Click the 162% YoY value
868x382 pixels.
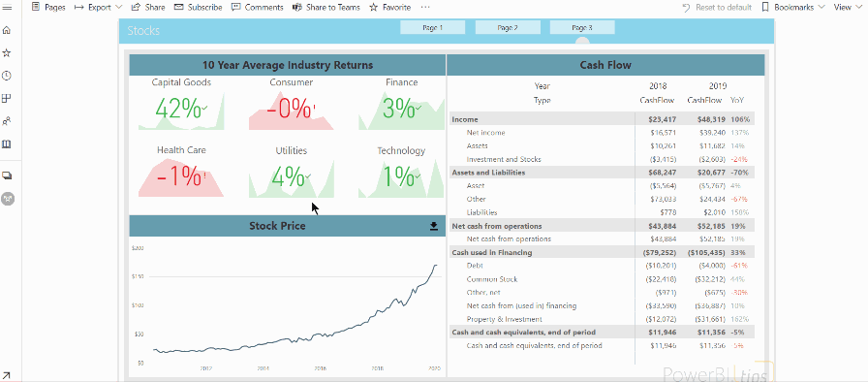[x=739, y=319]
